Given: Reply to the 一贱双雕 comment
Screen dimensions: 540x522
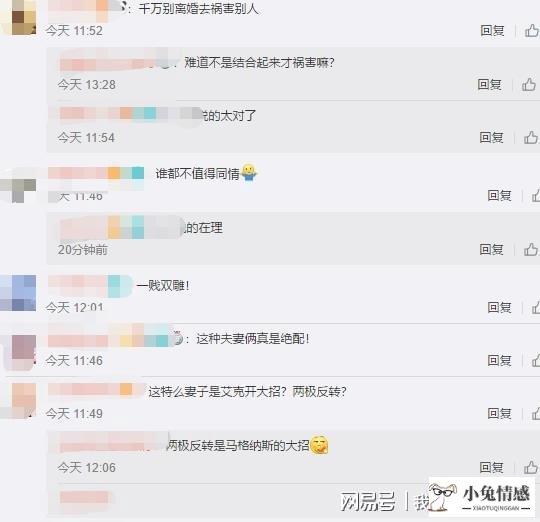Looking at the screenshot, I should click(x=499, y=307).
